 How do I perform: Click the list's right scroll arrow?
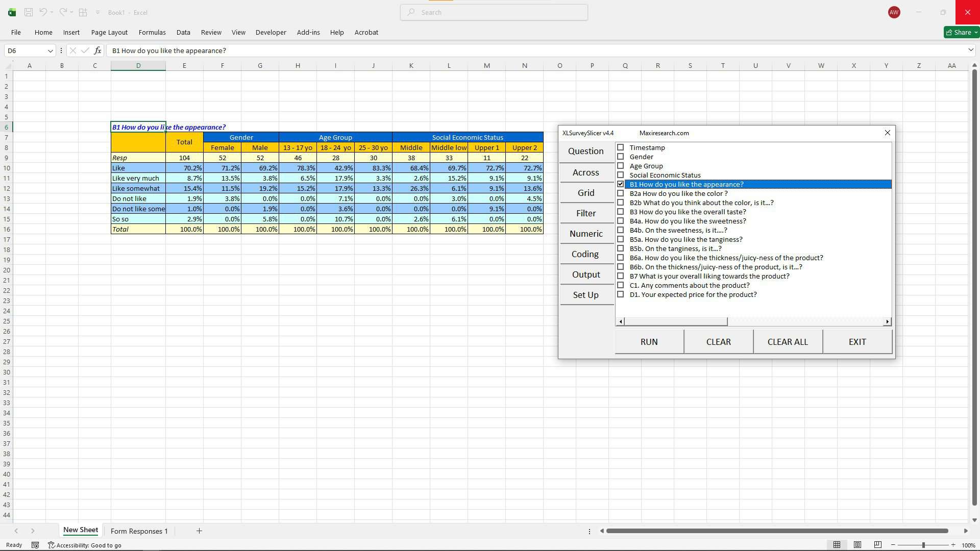[x=887, y=321]
